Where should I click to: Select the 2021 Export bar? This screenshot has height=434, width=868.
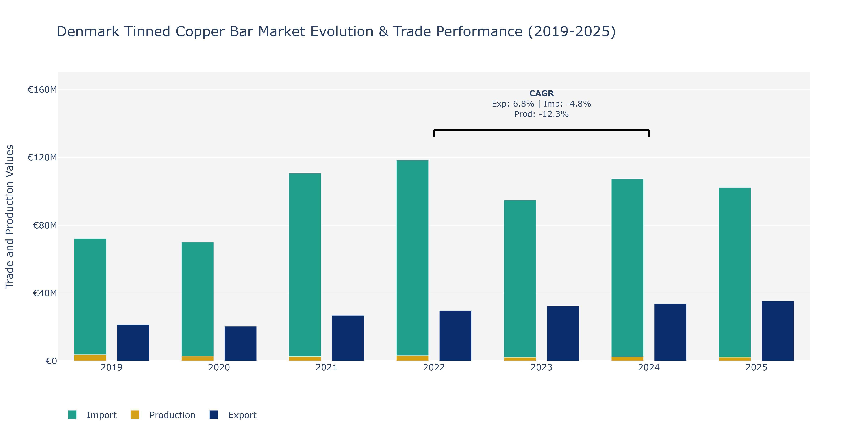[348, 338]
